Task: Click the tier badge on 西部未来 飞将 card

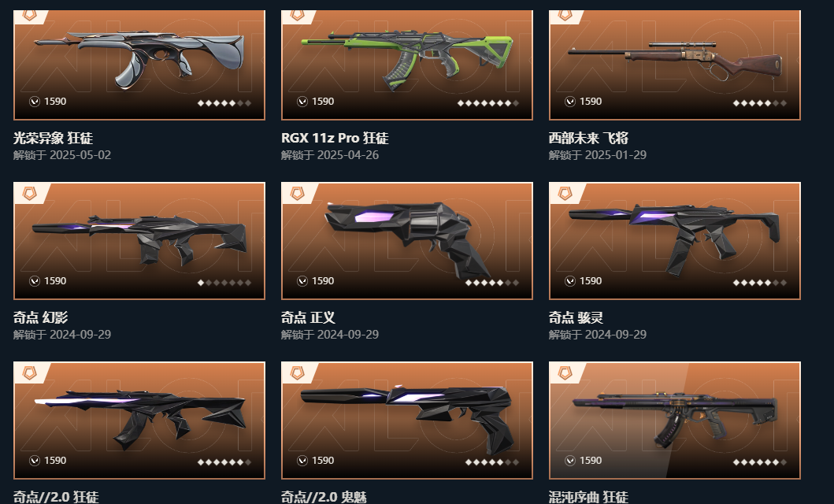Action: pos(565,16)
